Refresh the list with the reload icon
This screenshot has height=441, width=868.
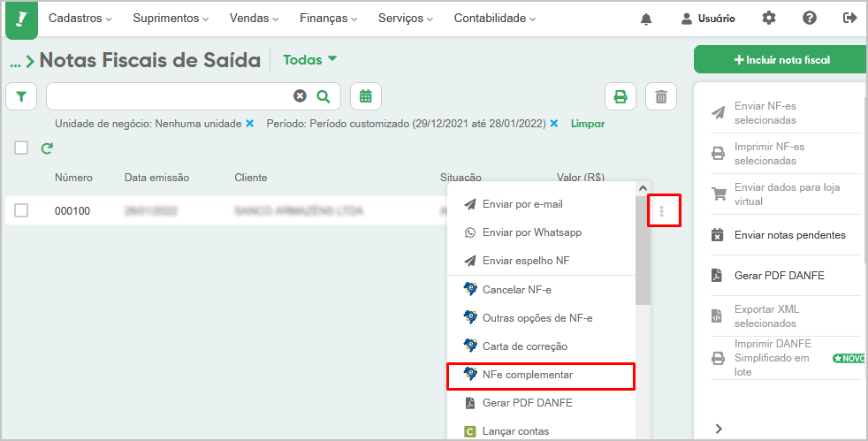pyautogui.click(x=47, y=148)
